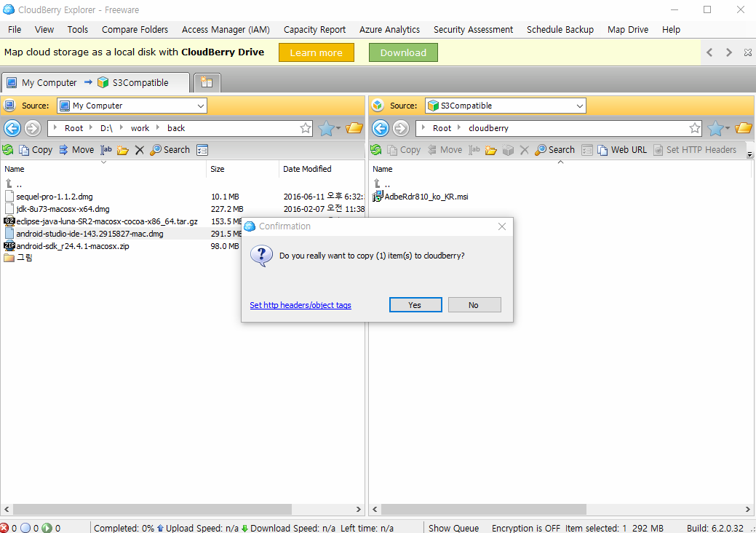Open the File menu
The image size is (756, 533).
(15, 29)
